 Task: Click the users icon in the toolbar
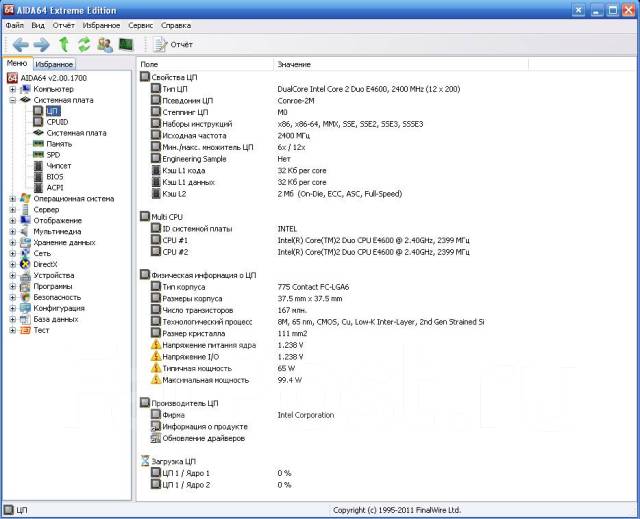(x=105, y=44)
